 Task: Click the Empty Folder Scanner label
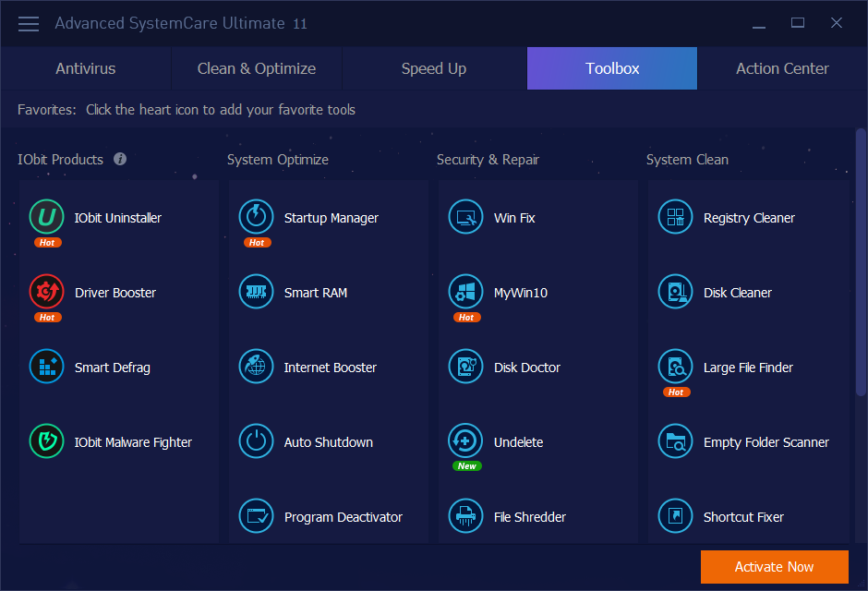click(x=766, y=442)
